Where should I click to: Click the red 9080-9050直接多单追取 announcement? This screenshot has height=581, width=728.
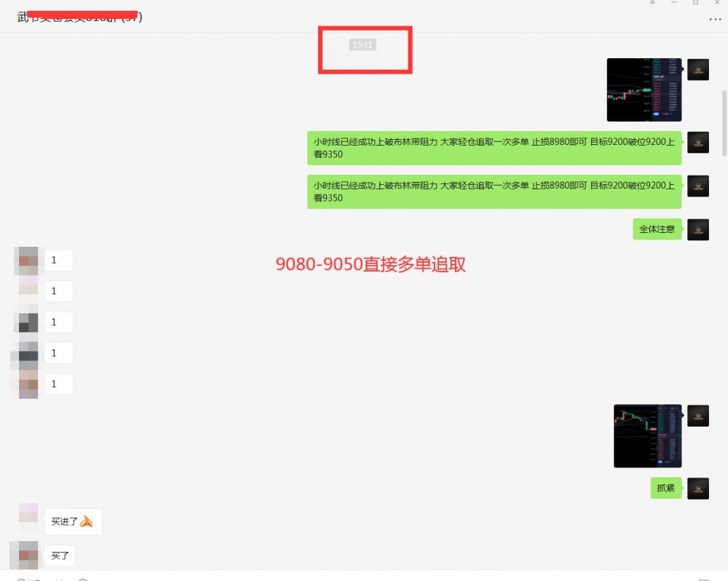[x=372, y=264]
